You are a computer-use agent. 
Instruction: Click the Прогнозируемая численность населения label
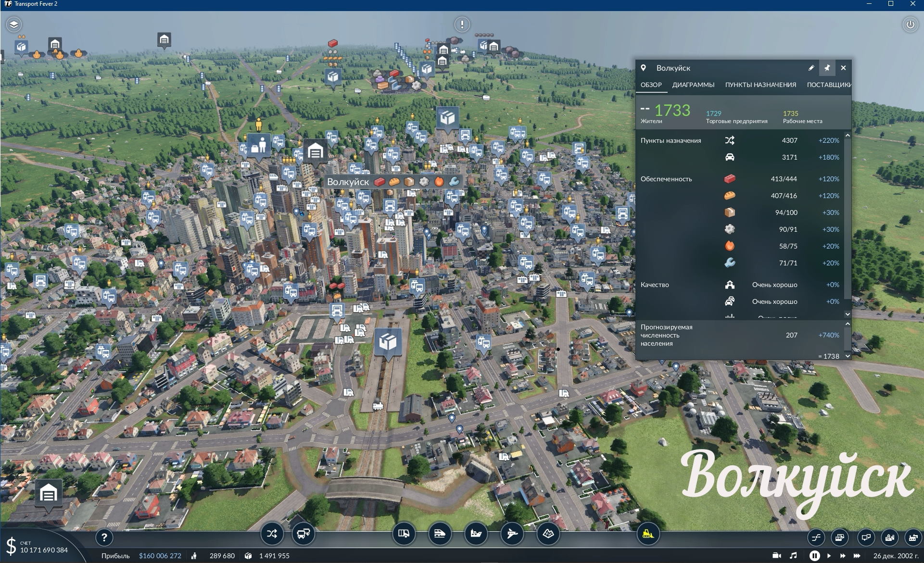point(667,335)
